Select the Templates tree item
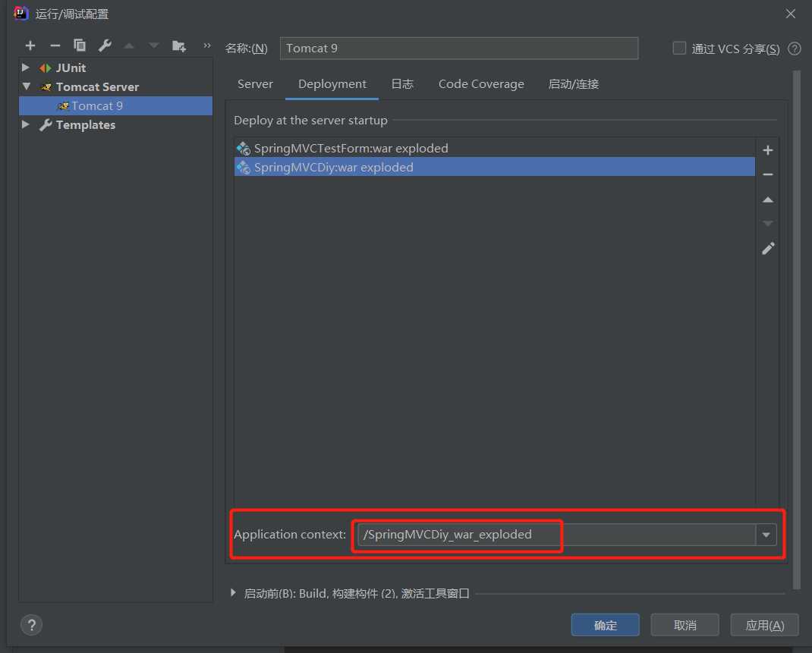 pyautogui.click(x=115, y=124)
